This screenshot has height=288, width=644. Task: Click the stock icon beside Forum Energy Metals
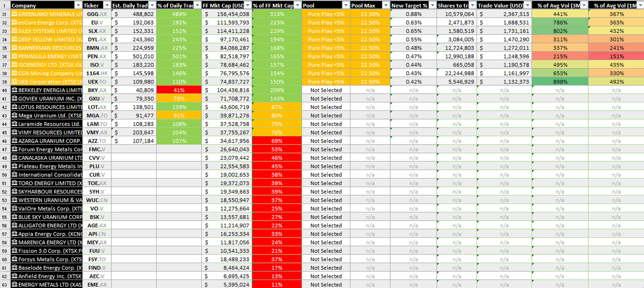coord(14,150)
